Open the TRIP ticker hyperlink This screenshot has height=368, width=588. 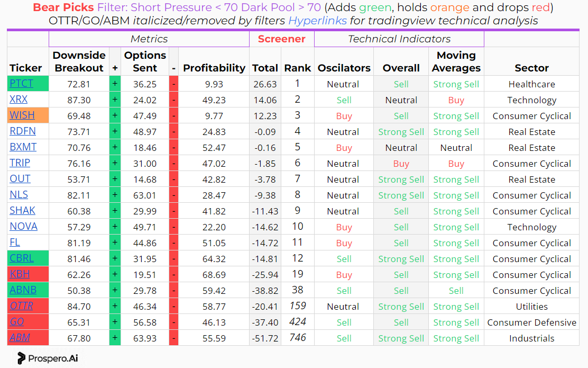20,163
